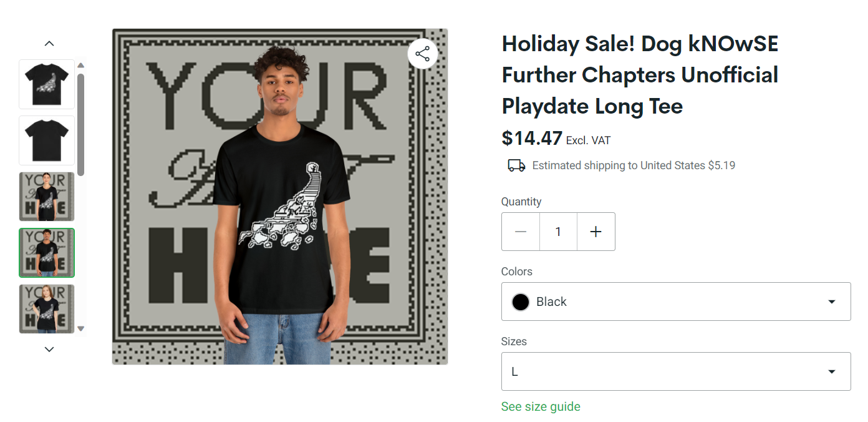This screenshot has height=422, width=868.
Task: Click the share icon on product image
Action: 423,54
